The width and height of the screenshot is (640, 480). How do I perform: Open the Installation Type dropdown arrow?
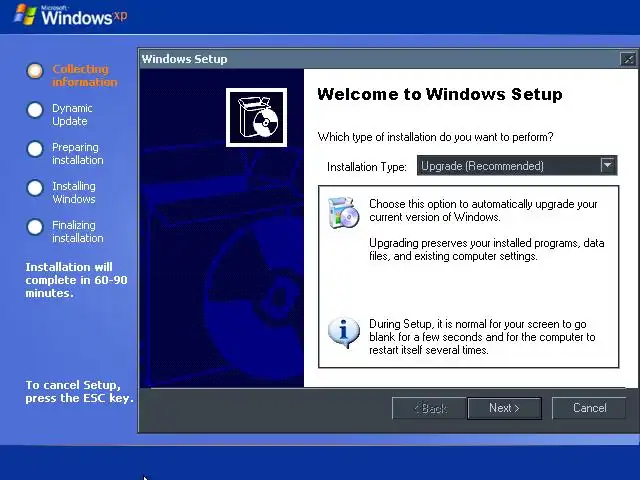click(x=608, y=165)
